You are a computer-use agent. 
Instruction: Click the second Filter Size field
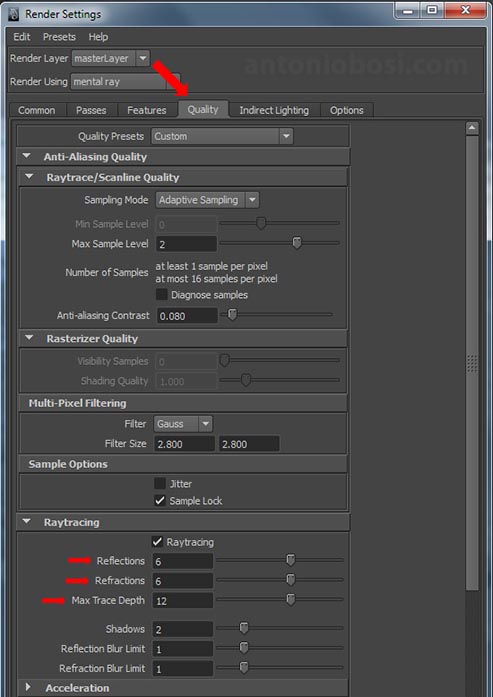(x=249, y=444)
